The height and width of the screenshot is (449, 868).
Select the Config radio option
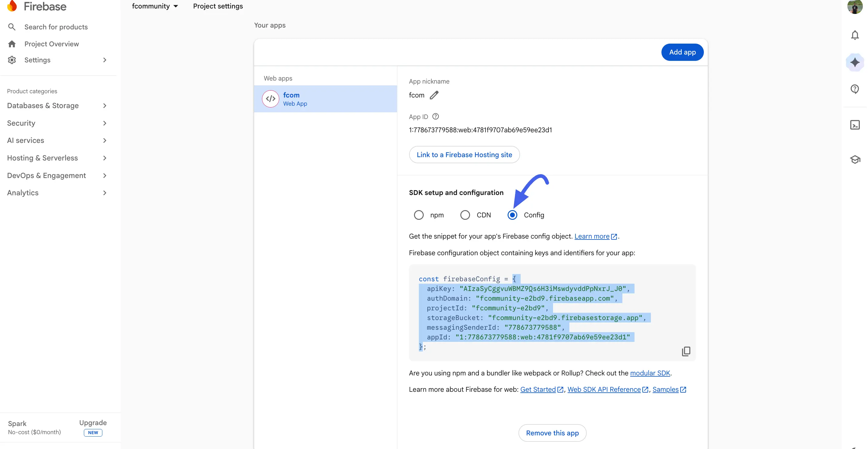point(512,215)
